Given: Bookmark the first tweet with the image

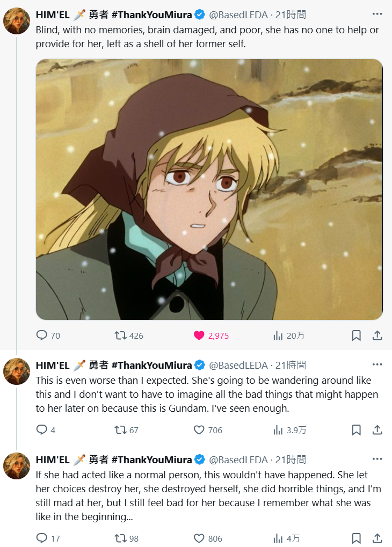Looking at the screenshot, I should click(356, 336).
